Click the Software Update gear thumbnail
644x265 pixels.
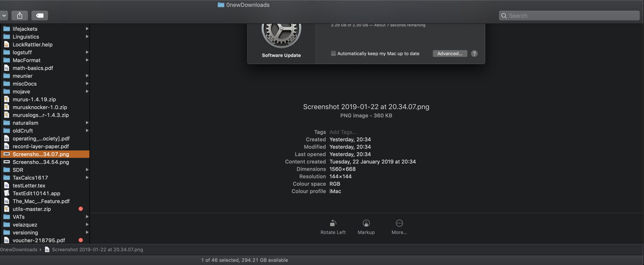281,33
